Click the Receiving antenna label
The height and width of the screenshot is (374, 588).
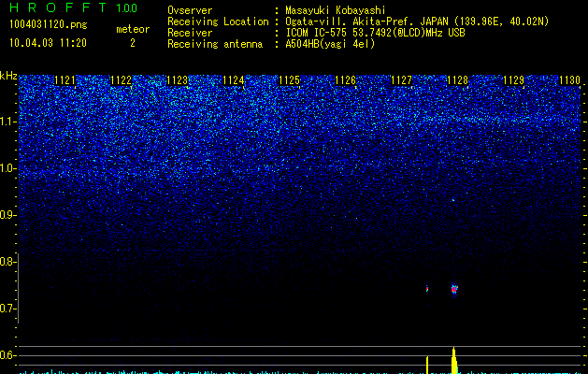pos(215,44)
